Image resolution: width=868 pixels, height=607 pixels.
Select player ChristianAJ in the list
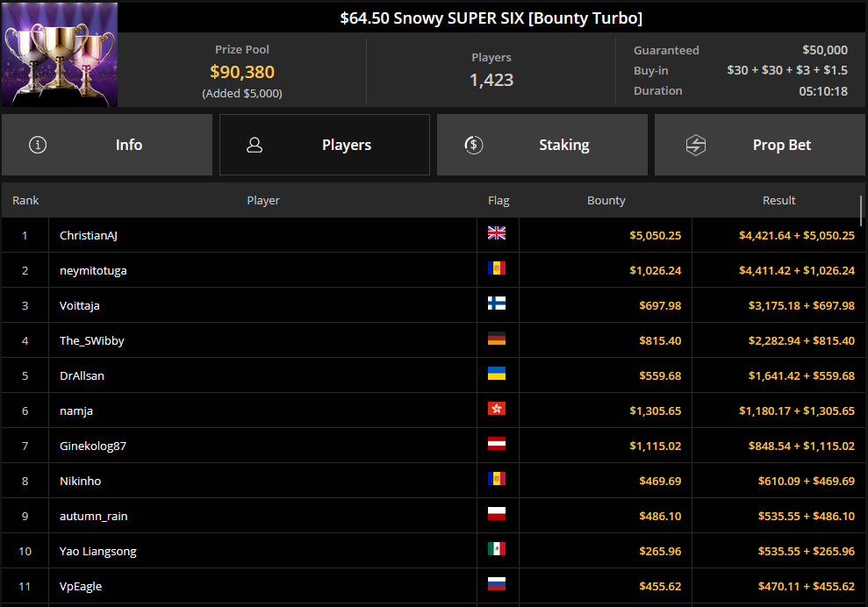point(89,235)
